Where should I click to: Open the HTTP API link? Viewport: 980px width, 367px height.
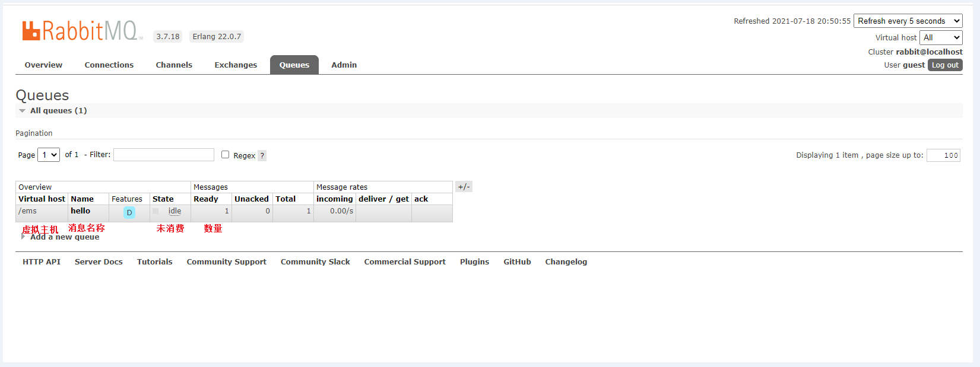(x=42, y=262)
